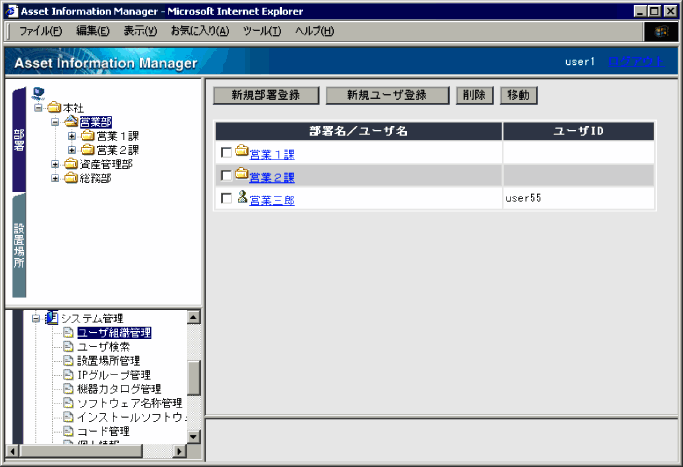
Task: Click the 総務部 folder icon
Action: coord(71,178)
